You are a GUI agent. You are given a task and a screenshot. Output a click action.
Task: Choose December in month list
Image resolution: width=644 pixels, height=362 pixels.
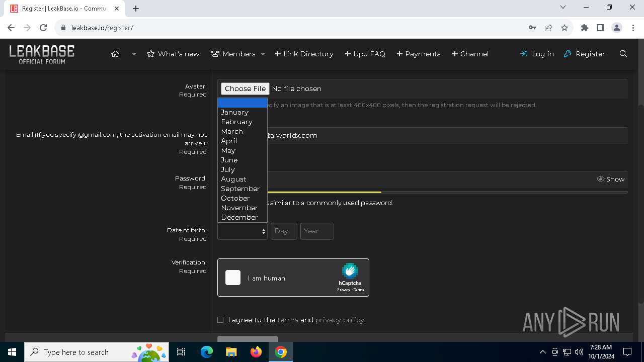pyautogui.click(x=242, y=217)
